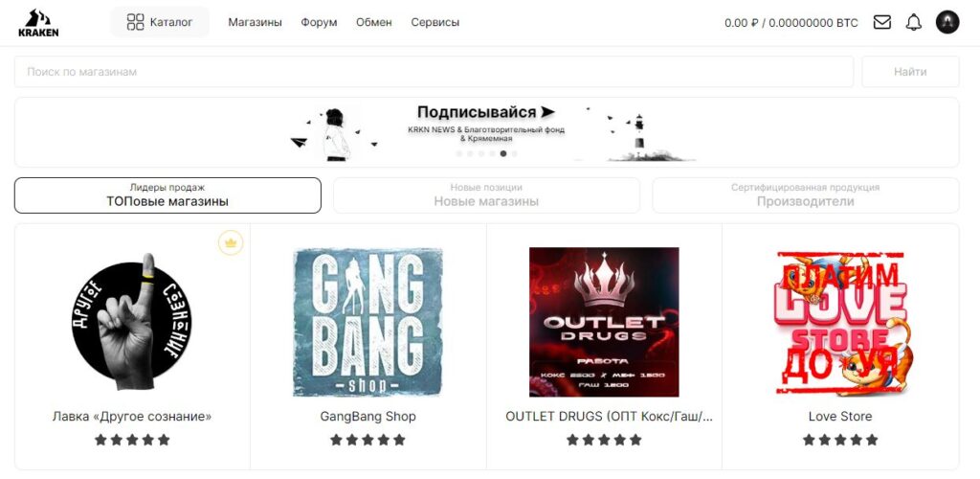980x479 pixels.
Task: Click the Найти search button
Action: 910,72
